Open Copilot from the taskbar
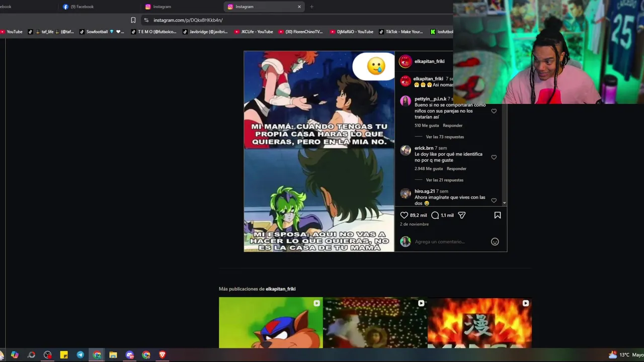Screen dimensions: 644x362 pyautogui.click(x=15, y=355)
